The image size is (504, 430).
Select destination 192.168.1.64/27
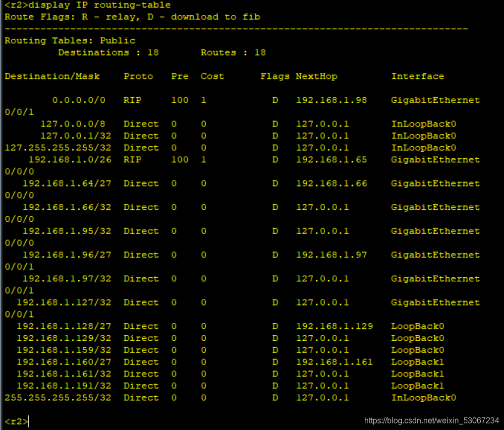[67, 184]
